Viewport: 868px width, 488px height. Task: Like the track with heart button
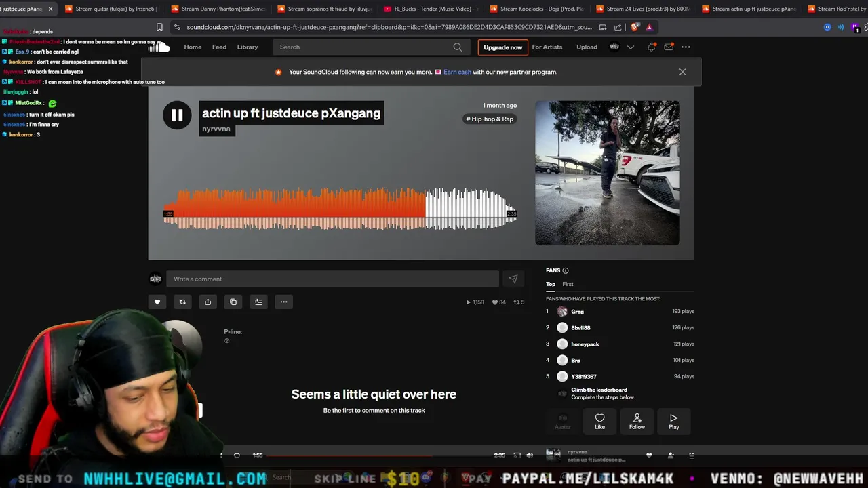coord(157,302)
